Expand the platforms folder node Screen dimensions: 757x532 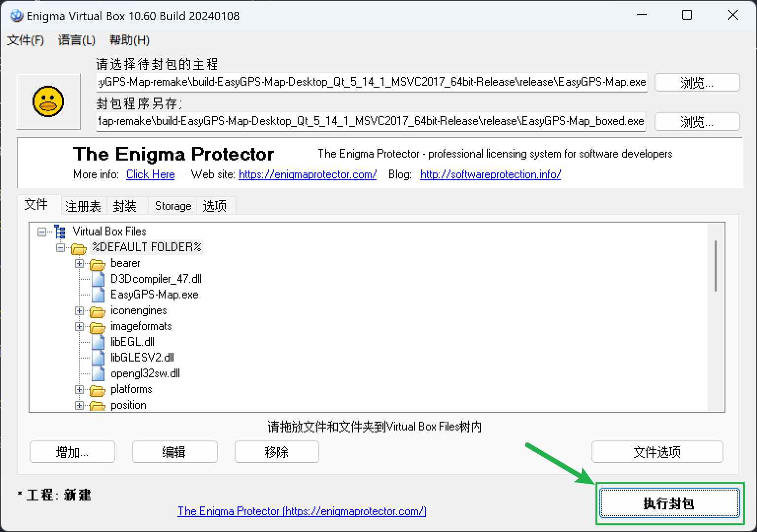click(x=79, y=389)
